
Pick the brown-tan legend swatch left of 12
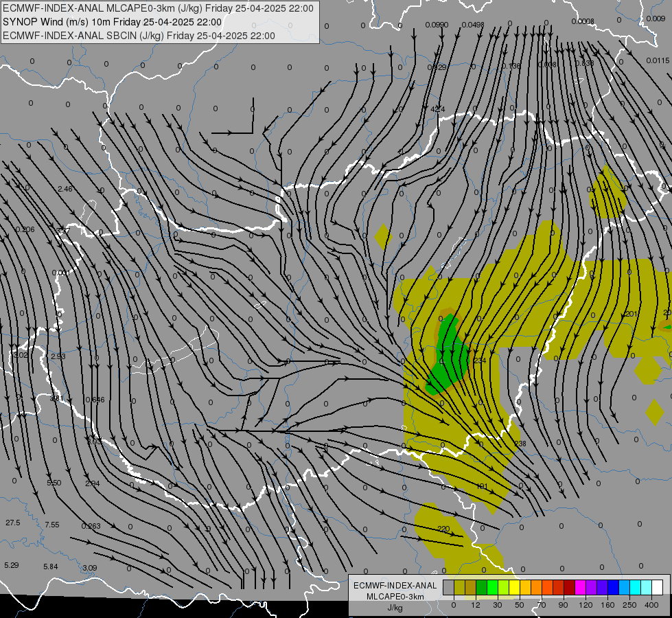[471, 587]
